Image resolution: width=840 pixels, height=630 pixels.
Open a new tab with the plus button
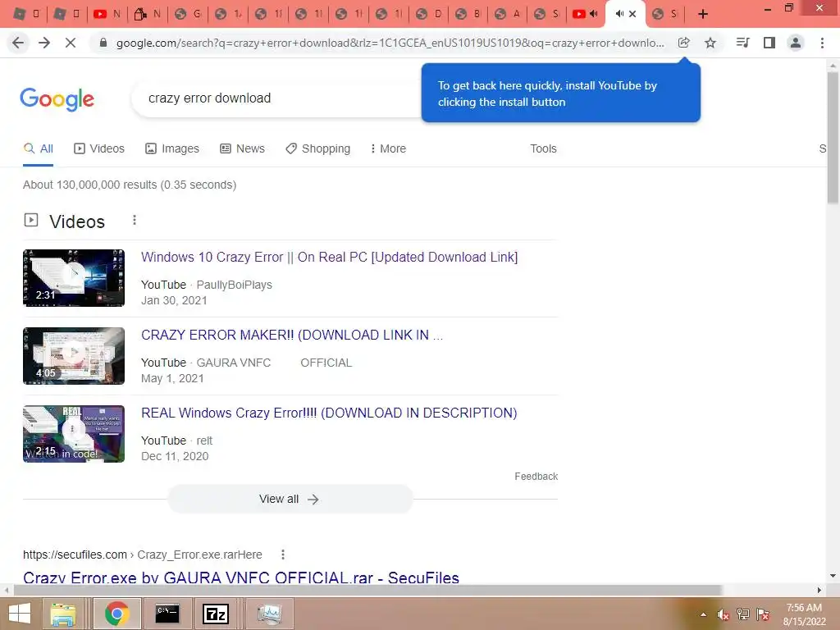(x=703, y=14)
